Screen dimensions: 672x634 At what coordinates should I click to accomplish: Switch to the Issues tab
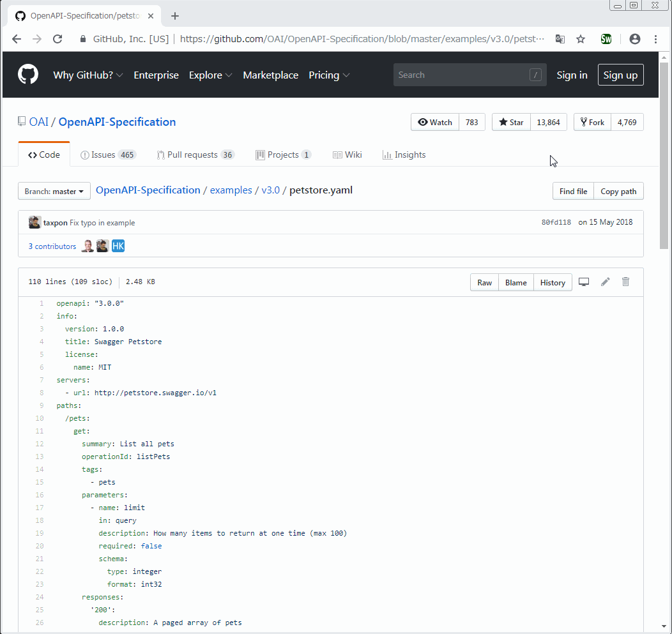[x=108, y=155]
